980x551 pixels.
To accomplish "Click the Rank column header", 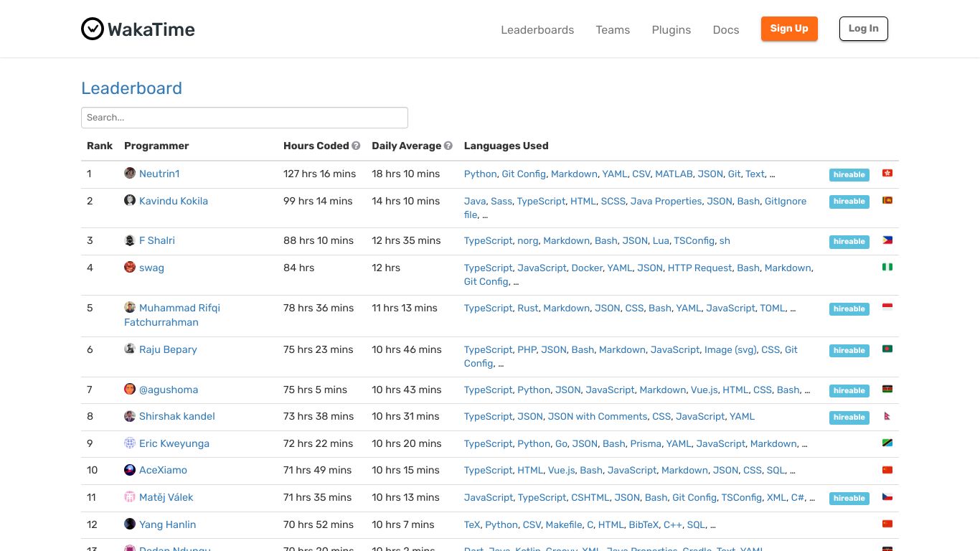I will (100, 146).
